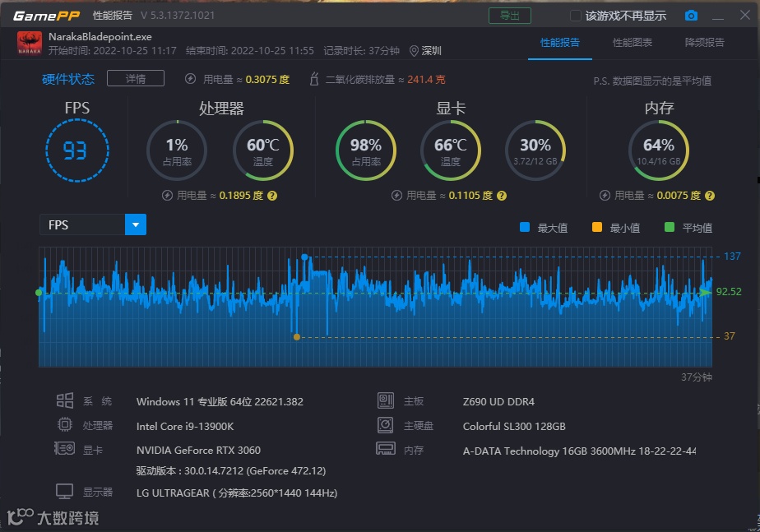Click the A-DATA Technology 16GB memory text
Image resolution: width=760 pixels, height=532 pixels.
coord(579,451)
